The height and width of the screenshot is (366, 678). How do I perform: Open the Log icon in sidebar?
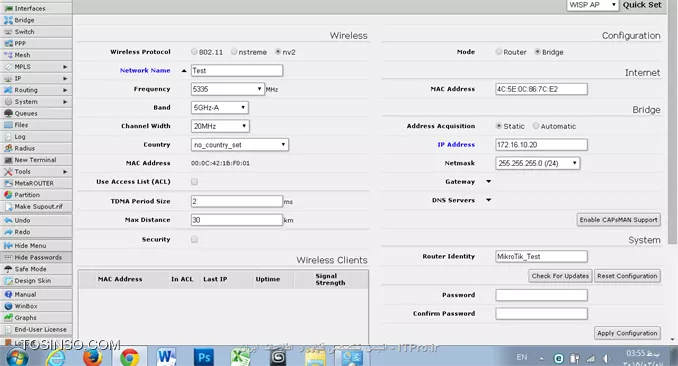point(8,137)
